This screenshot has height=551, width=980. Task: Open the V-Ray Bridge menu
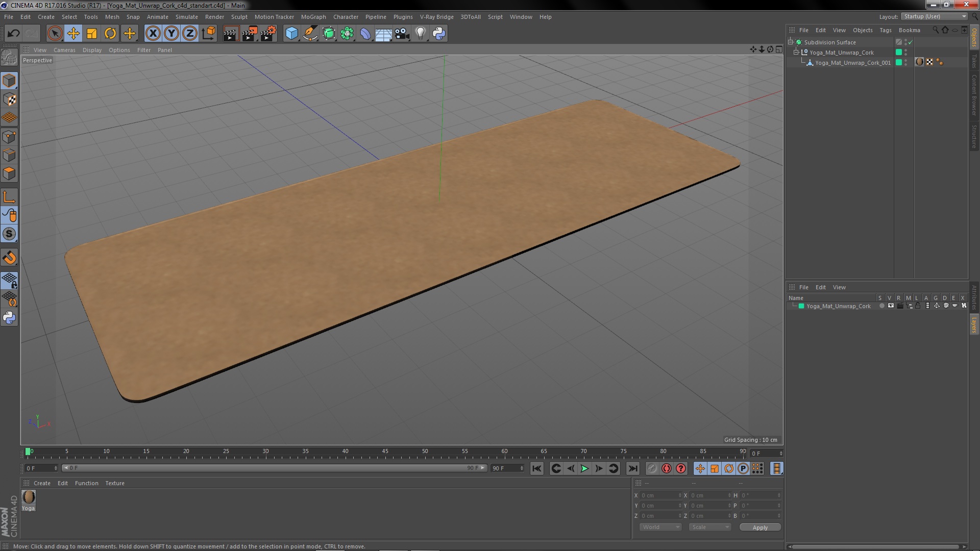[x=436, y=17]
